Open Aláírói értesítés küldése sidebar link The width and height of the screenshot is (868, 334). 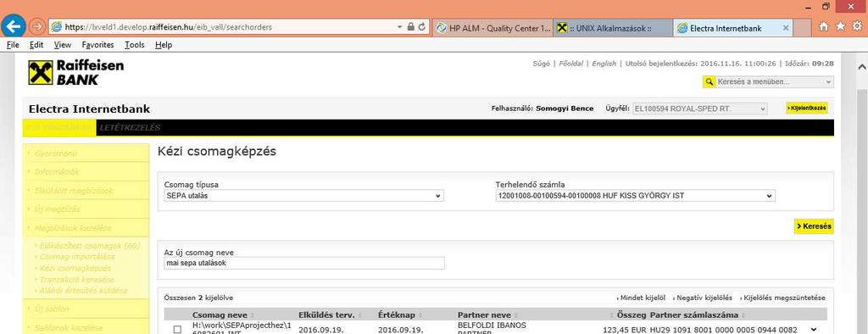[x=84, y=290]
